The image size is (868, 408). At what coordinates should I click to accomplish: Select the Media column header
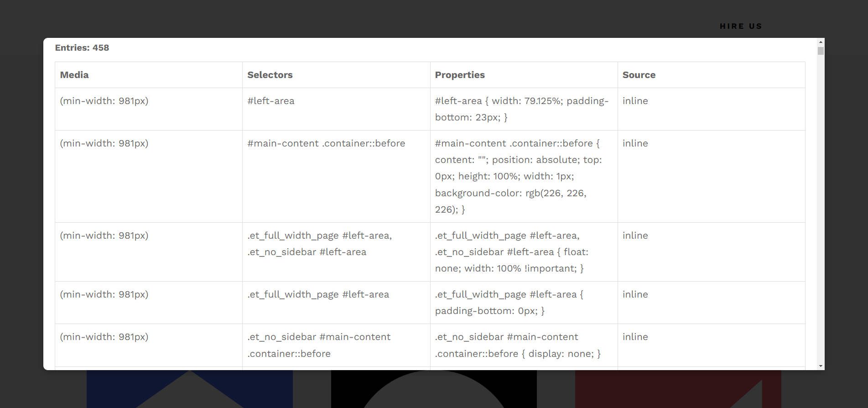pyautogui.click(x=74, y=74)
